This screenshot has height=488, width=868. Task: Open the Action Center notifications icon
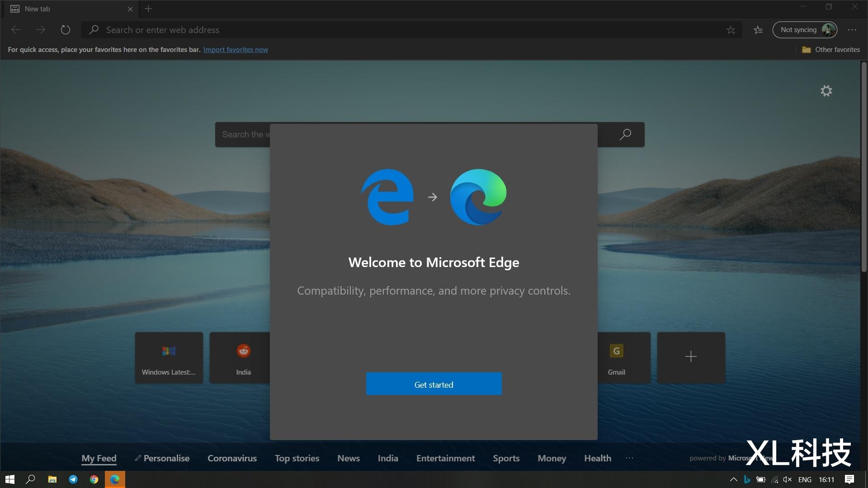click(x=849, y=479)
